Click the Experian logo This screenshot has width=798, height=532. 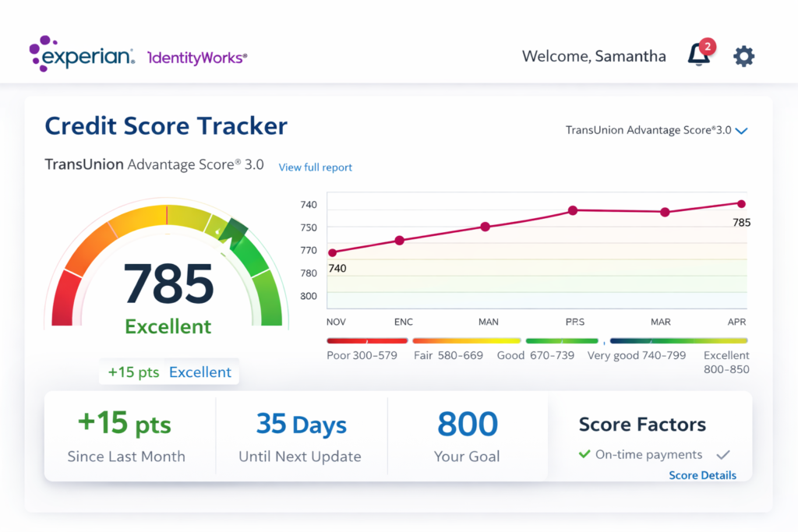pyautogui.click(x=81, y=55)
